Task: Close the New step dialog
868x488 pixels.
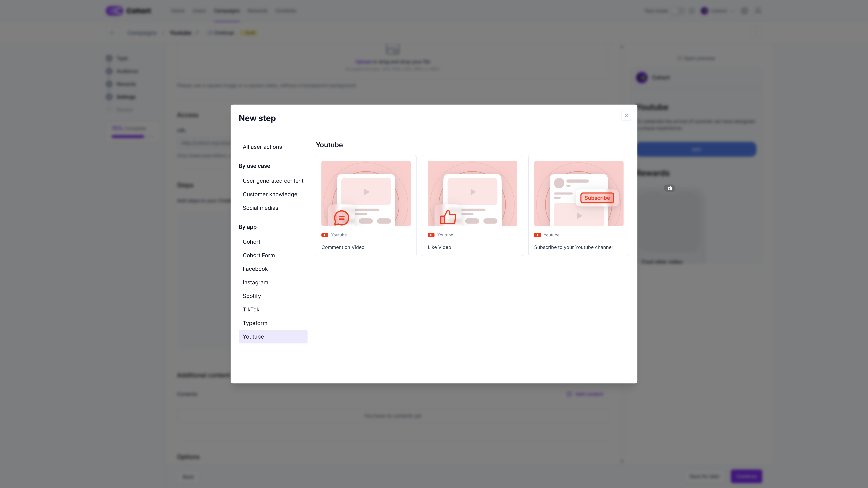Action: click(x=626, y=116)
